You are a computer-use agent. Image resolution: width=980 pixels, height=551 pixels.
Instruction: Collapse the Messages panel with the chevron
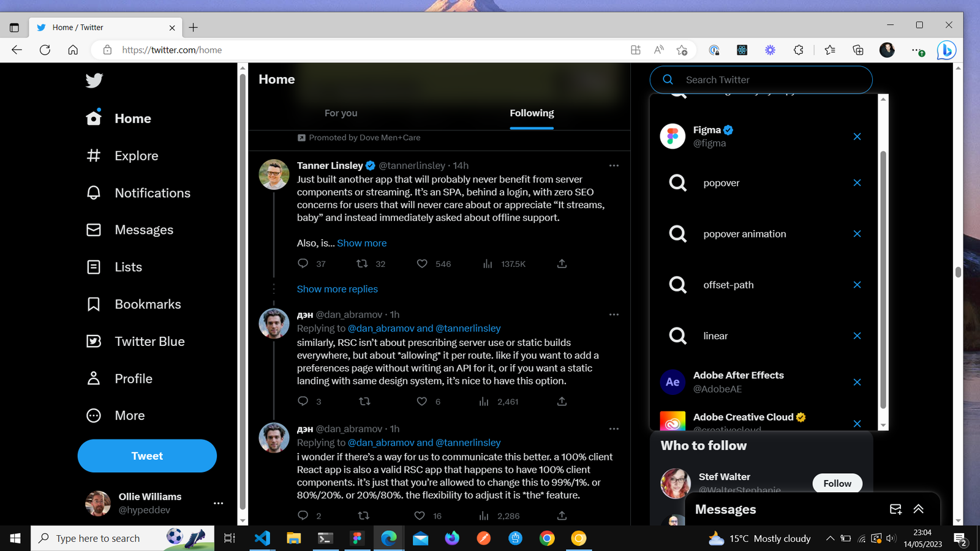point(918,509)
